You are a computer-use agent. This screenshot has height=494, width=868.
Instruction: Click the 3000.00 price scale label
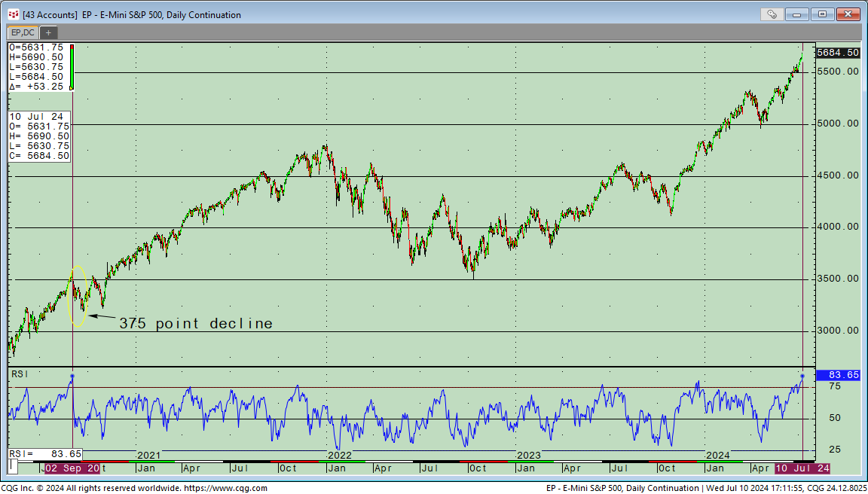(x=838, y=331)
